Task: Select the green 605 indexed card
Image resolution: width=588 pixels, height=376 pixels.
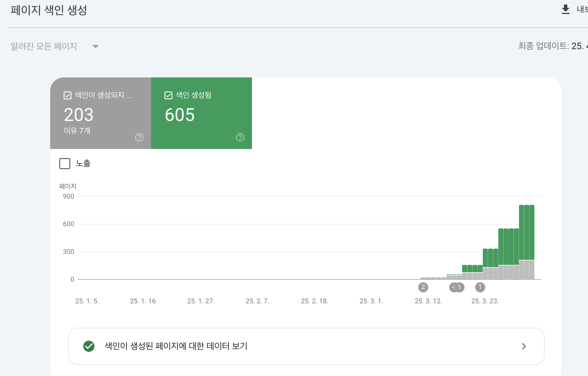Action: [x=201, y=115]
